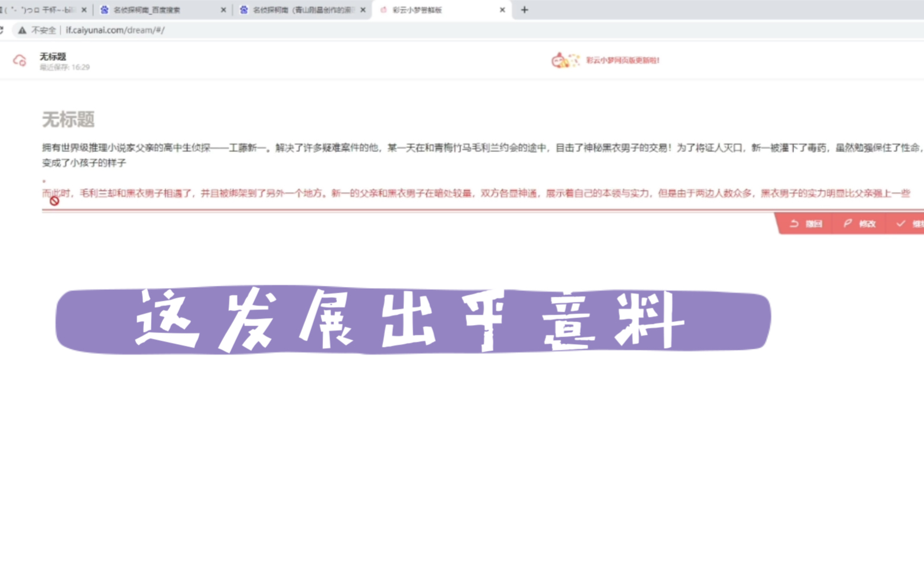Click the black story paragraph about 工藤新一
This screenshot has width=924, height=577.
coord(483,155)
